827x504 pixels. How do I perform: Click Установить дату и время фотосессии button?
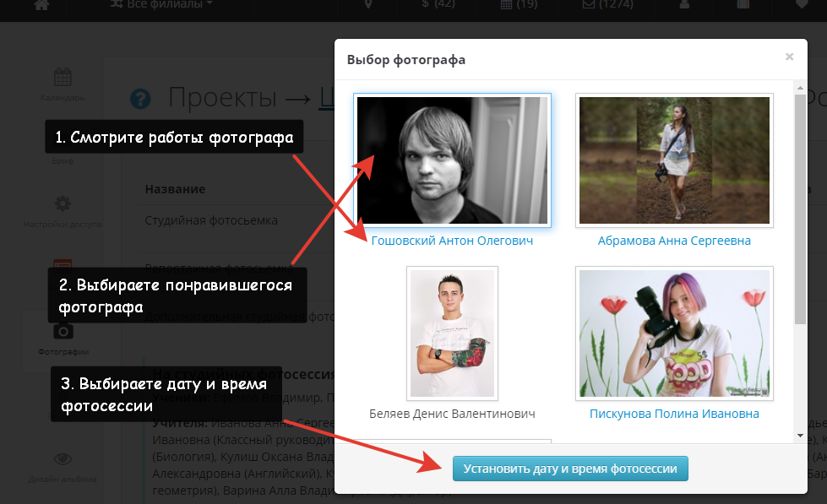pos(570,469)
